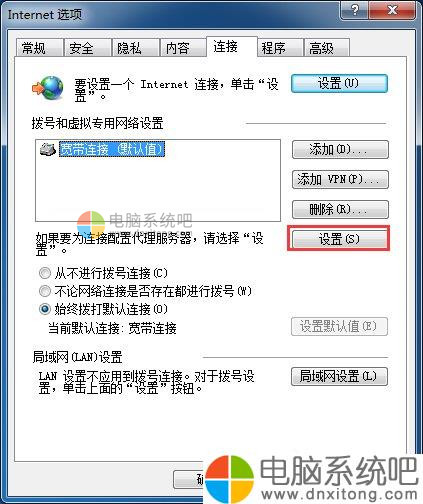Click the highlighted 设置(S) button
The image size is (423, 504).
coord(339,239)
